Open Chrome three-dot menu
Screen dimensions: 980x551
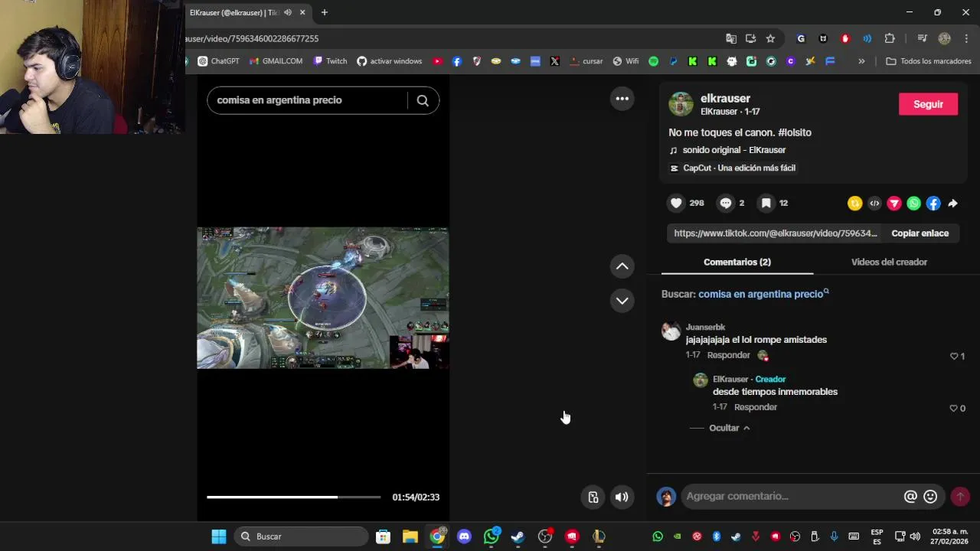pyautogui.click(x=967, y=38)
